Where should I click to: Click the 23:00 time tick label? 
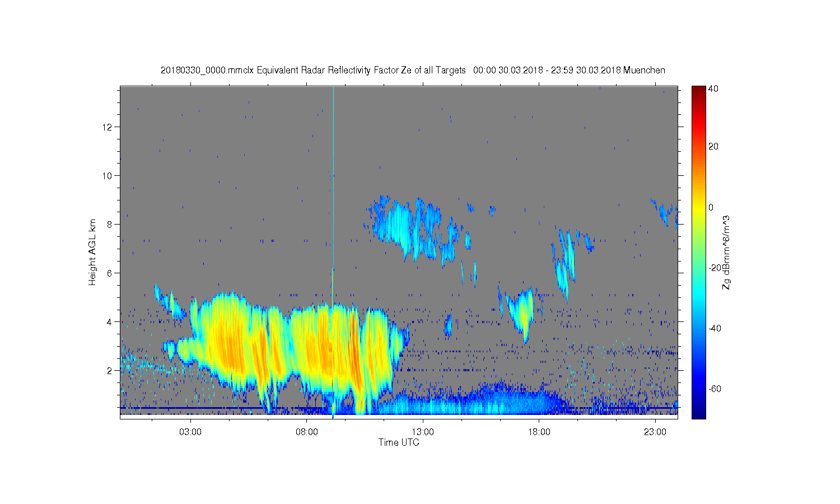[655, 432]
